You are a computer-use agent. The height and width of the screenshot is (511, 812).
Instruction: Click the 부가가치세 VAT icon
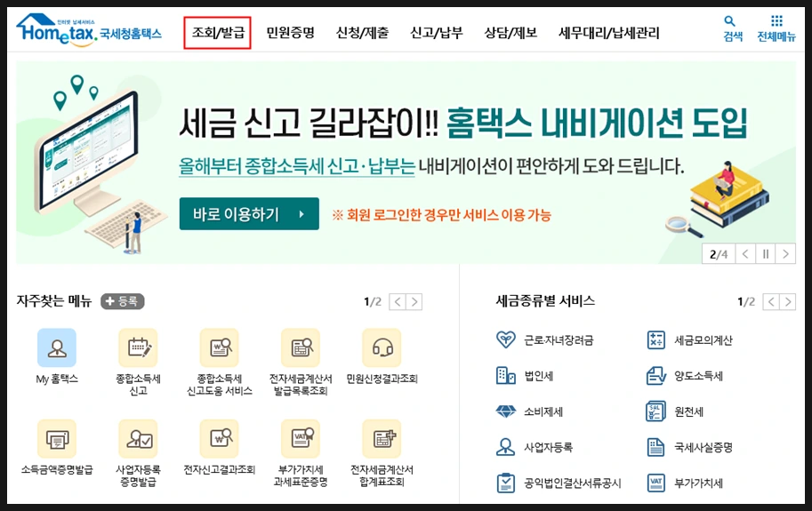pyautogui.click(x=656, y=483)
